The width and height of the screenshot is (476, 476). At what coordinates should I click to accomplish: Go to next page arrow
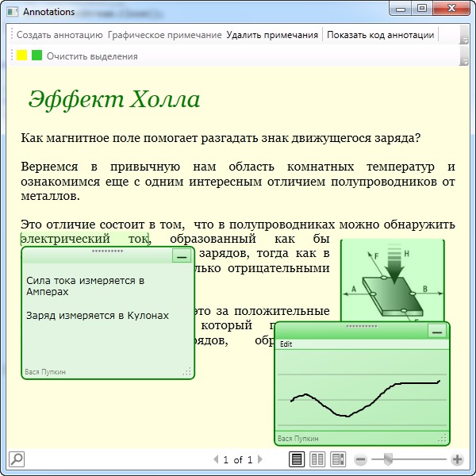pos(260,459)
